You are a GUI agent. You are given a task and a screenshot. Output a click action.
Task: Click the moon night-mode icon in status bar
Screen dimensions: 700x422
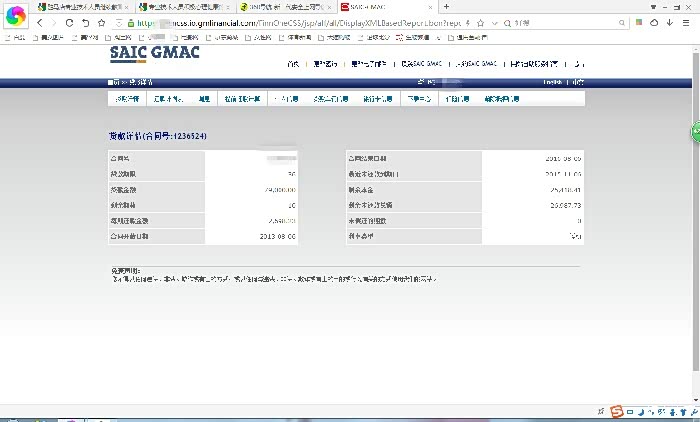coord(641,412)
